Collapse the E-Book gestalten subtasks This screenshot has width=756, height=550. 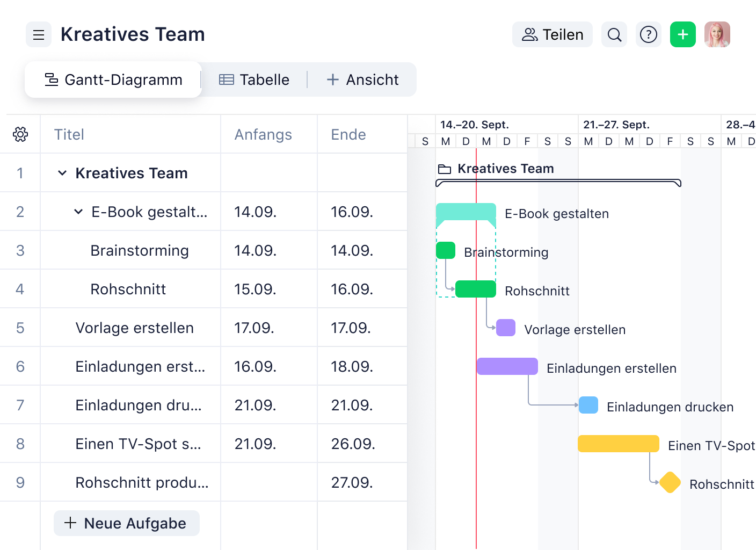78,212
